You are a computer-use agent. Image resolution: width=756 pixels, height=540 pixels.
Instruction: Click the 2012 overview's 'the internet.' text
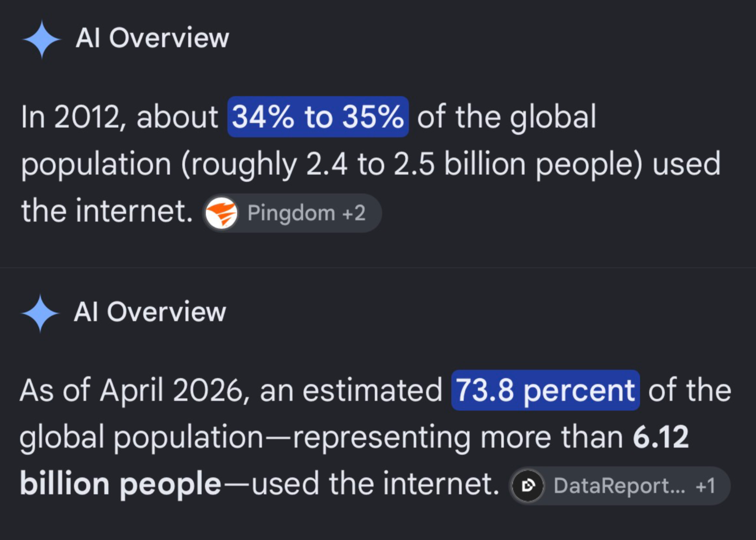(x=107, y=211)
